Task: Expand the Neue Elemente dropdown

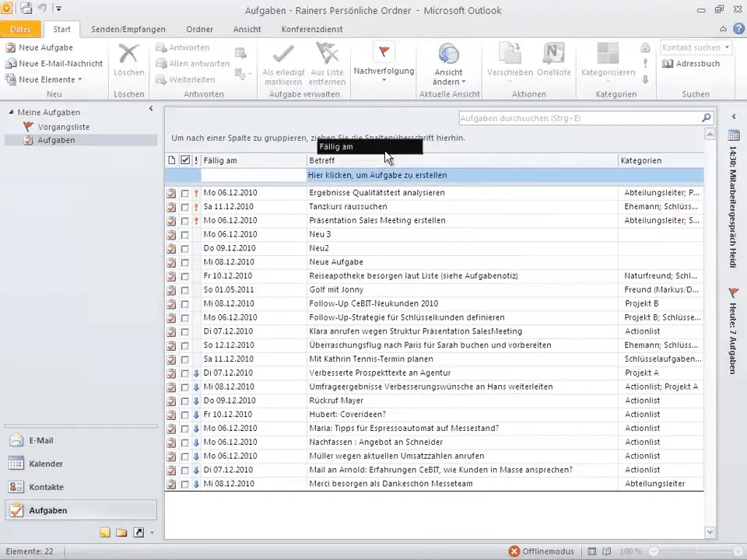Action: pos(79,79)
